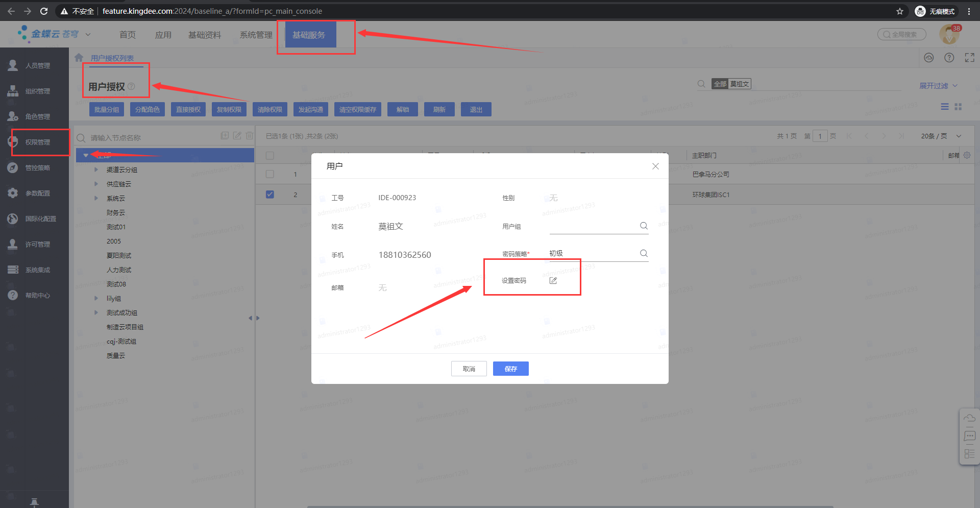Image resolution: width=980 pixels, height=508 pixels.
Task: Click the 批量分组 toolbar button
Action: point(107,109)
